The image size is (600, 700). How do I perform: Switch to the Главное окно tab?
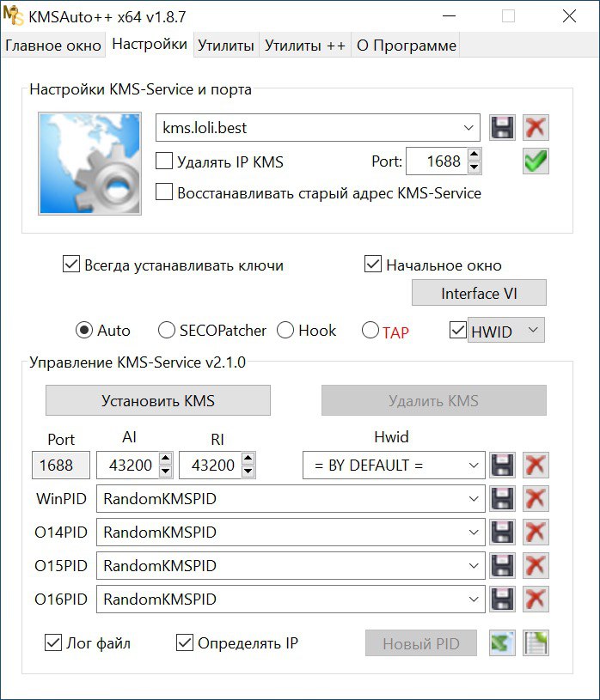[x=53, y=46]
